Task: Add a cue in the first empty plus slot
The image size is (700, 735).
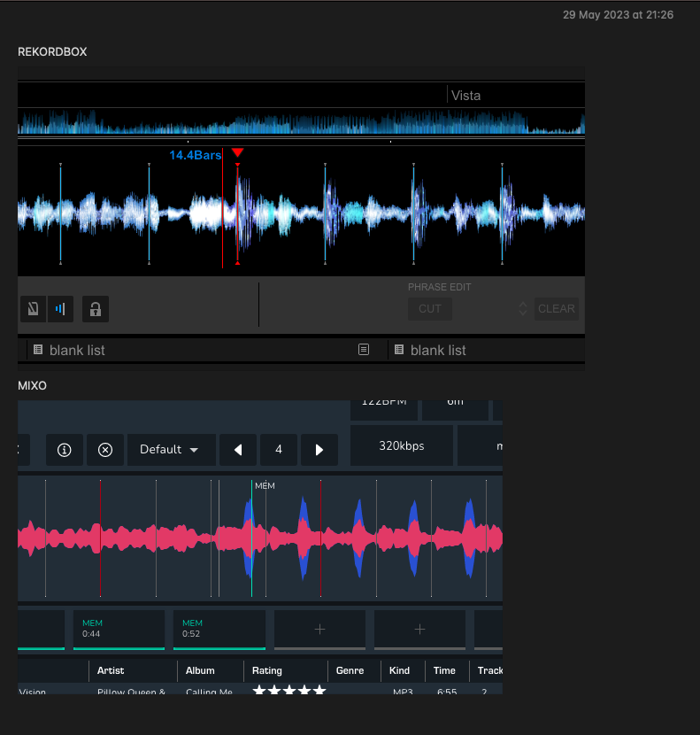Action: pyautogui.click(x=319, y=629)
